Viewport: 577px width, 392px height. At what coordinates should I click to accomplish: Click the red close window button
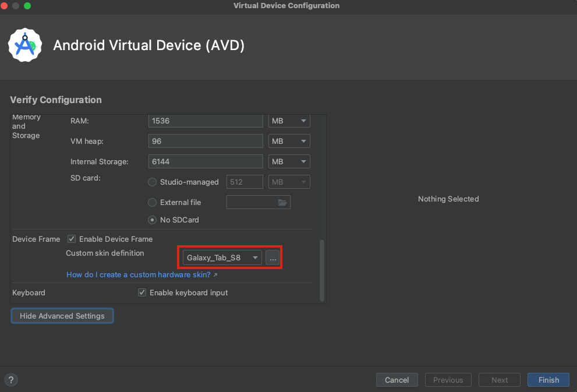[4, 5]
